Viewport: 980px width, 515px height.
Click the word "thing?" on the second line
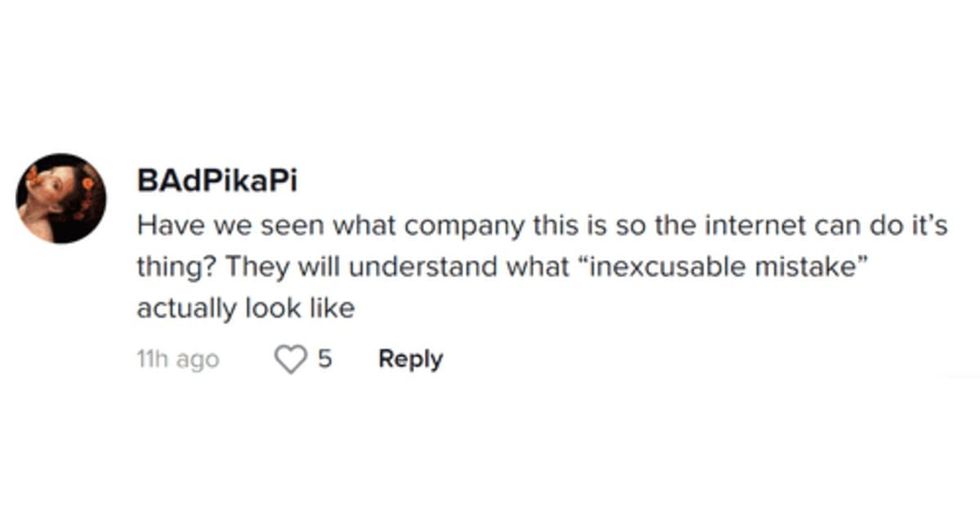172,269
